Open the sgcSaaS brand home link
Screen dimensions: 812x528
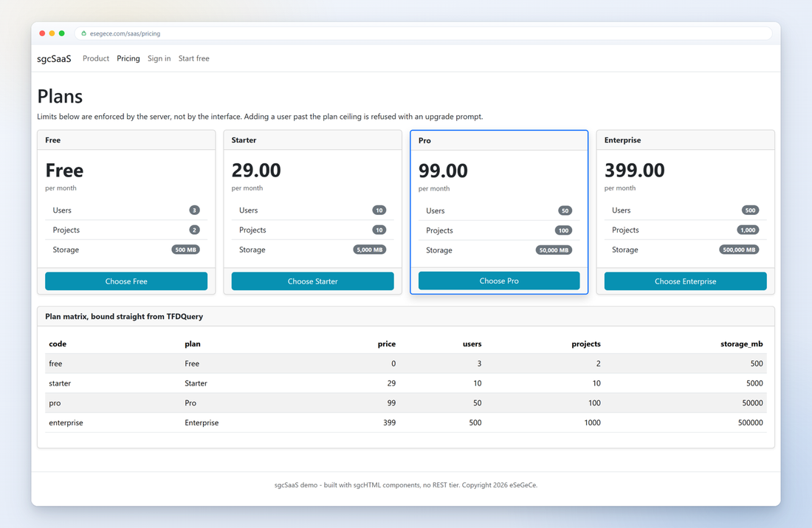(54, 58)
